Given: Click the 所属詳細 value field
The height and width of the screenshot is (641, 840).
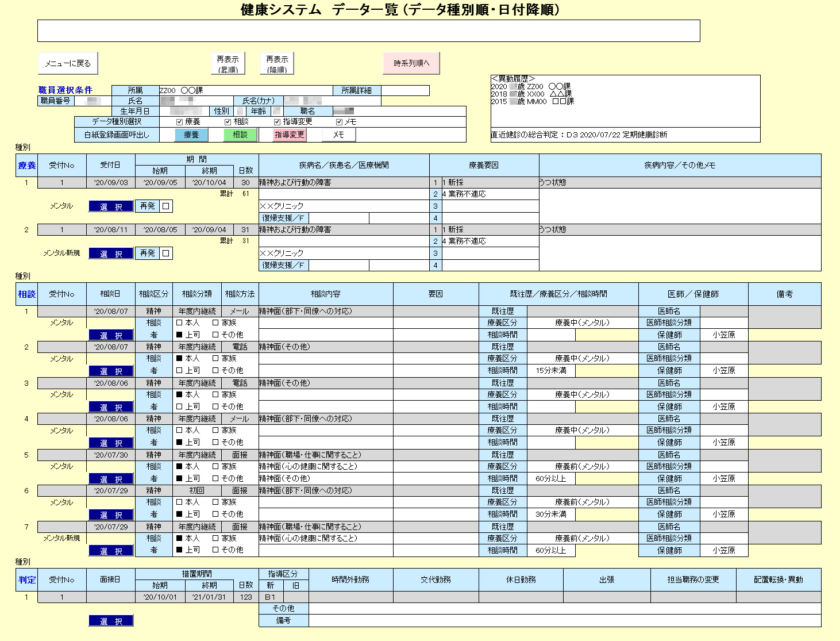Looking at the screenshot, I should point(405,90).
